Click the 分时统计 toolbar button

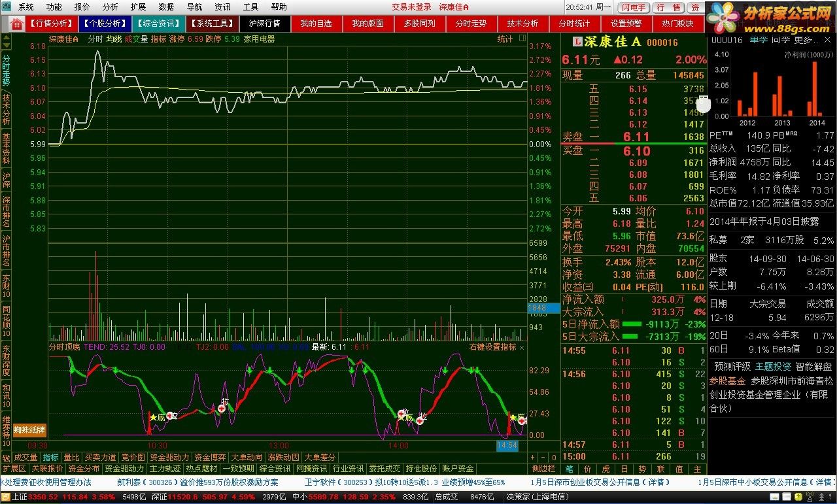[574, 24]
